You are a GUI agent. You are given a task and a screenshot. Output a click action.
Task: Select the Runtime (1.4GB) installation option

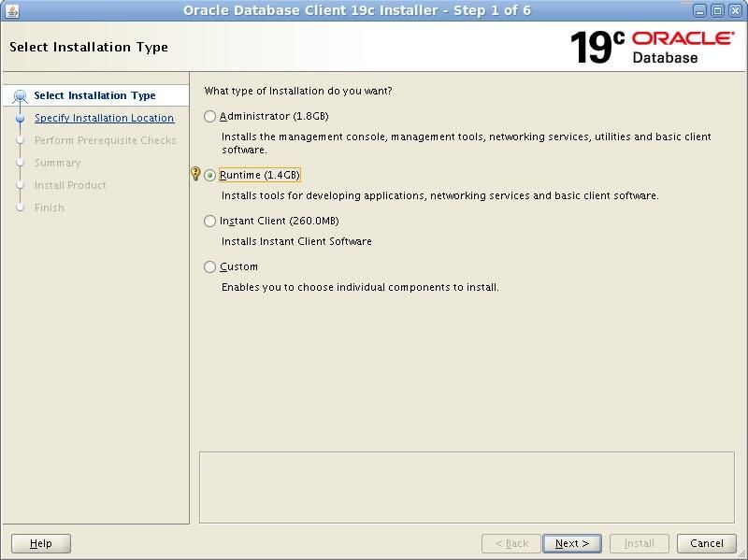[209, 176]
